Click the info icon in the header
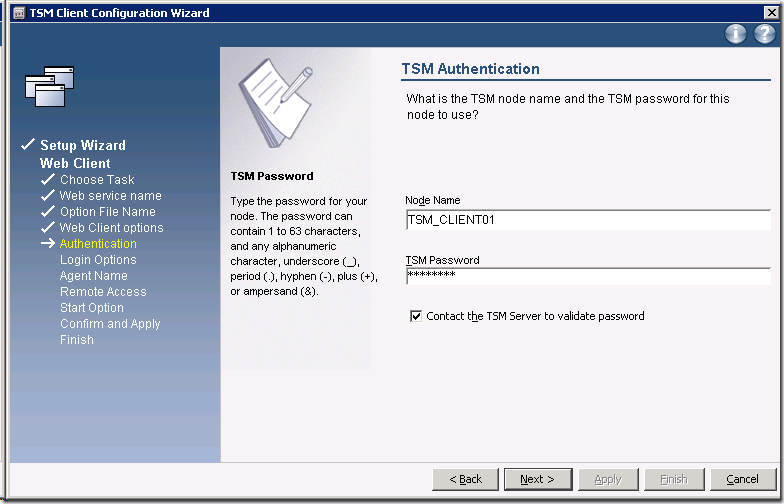The image size is (784, 504). coord(736,34)
